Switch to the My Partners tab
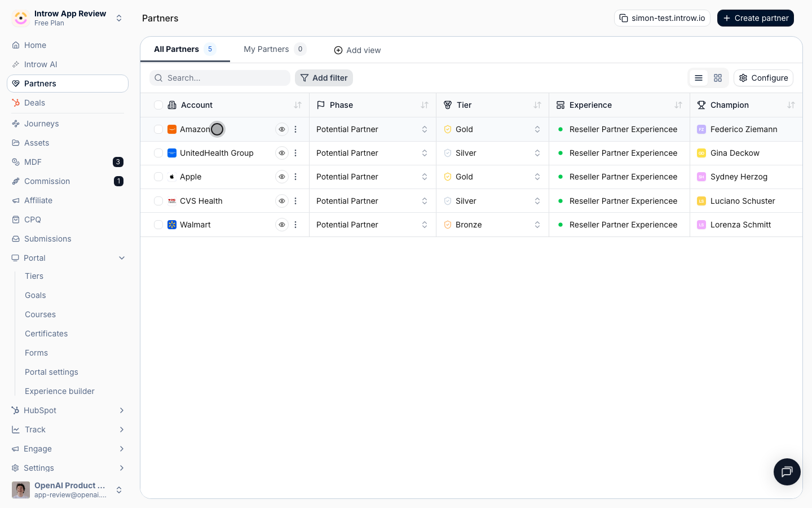 [x=275, y=49]
